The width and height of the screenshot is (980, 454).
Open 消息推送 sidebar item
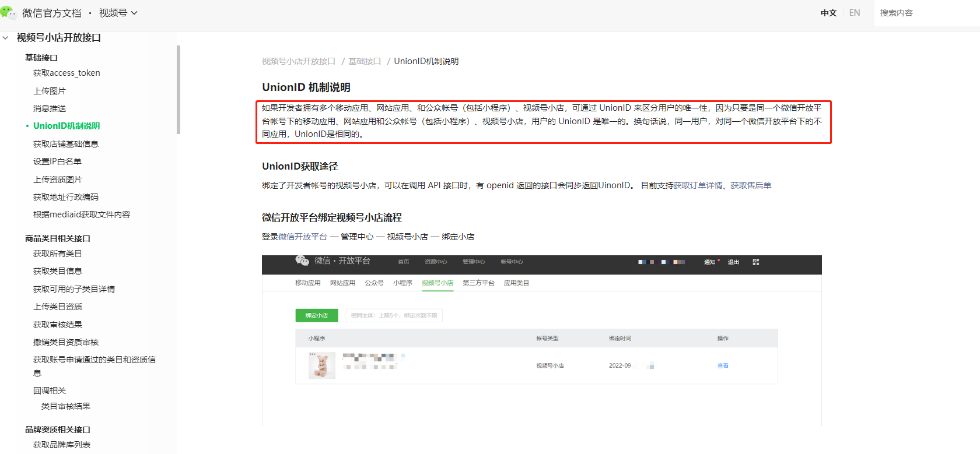(50, 108)
